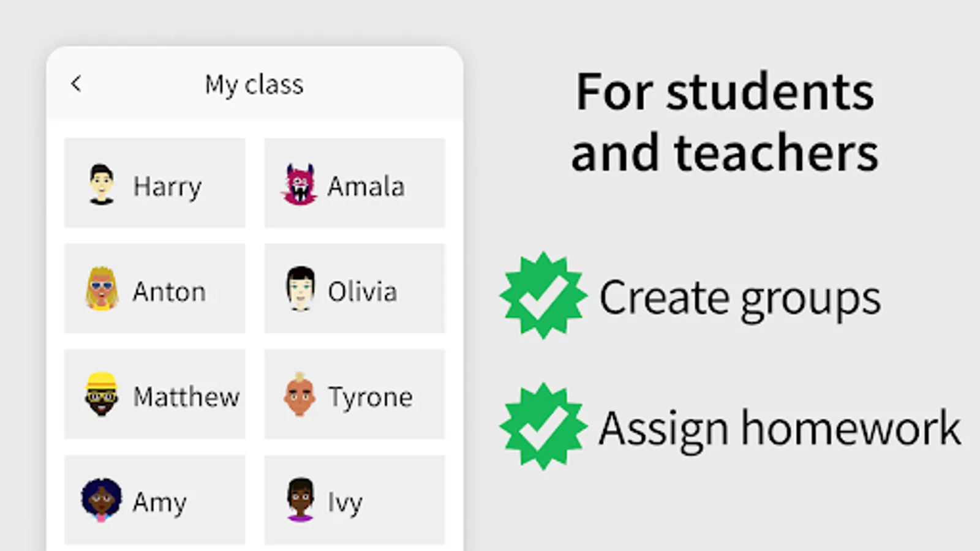980x551 pixels.
Task: Open the Matthew student tile
Action: point(154,394)
